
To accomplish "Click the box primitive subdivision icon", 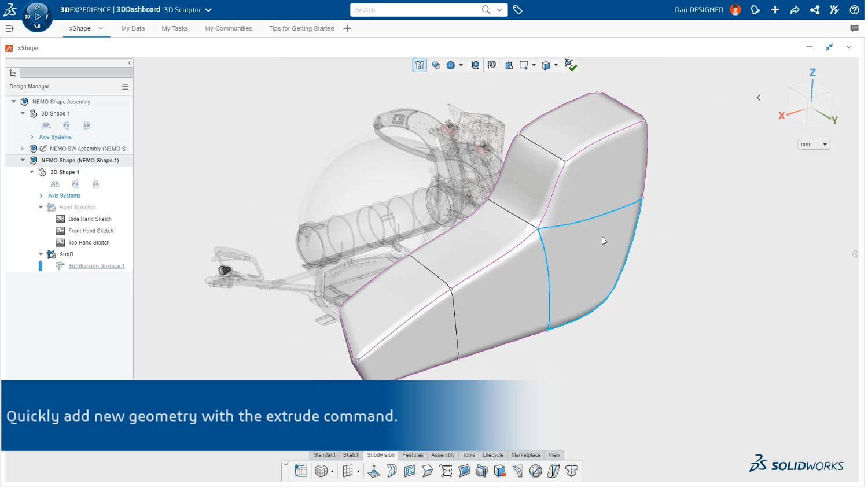I will (321, 471).
